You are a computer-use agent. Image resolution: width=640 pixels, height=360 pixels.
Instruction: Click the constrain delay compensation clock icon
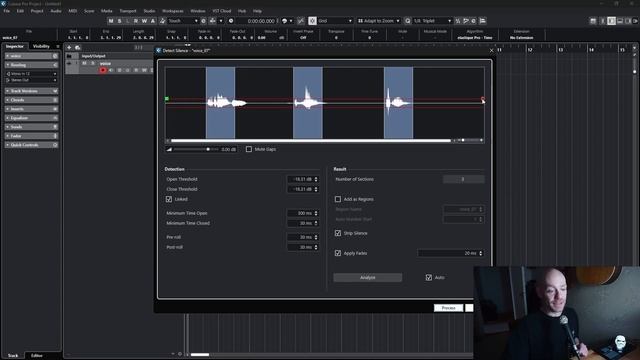(231, 21)
